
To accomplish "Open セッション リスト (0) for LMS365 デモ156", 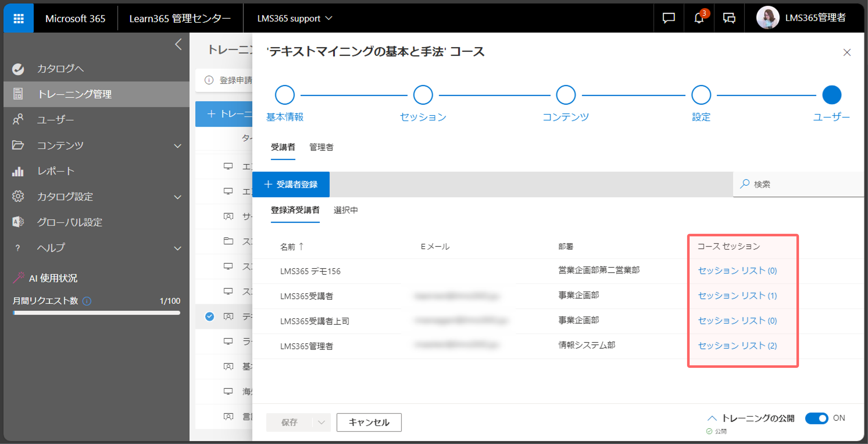I will 737,270.
